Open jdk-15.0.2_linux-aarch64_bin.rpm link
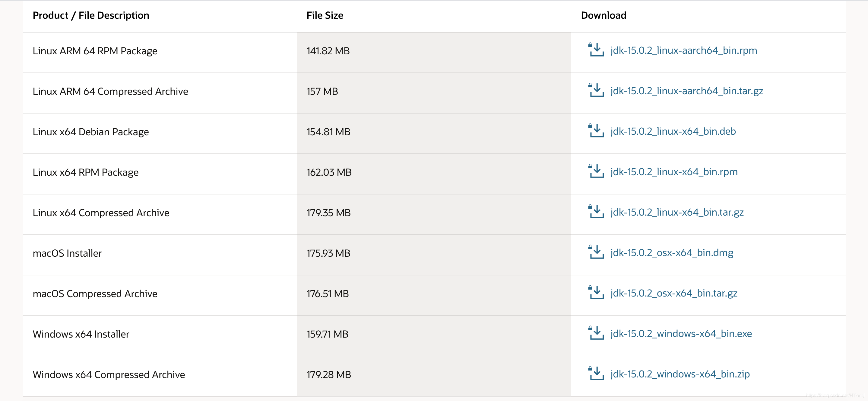The width and height of the screenshot is (868, 401). 683,51
